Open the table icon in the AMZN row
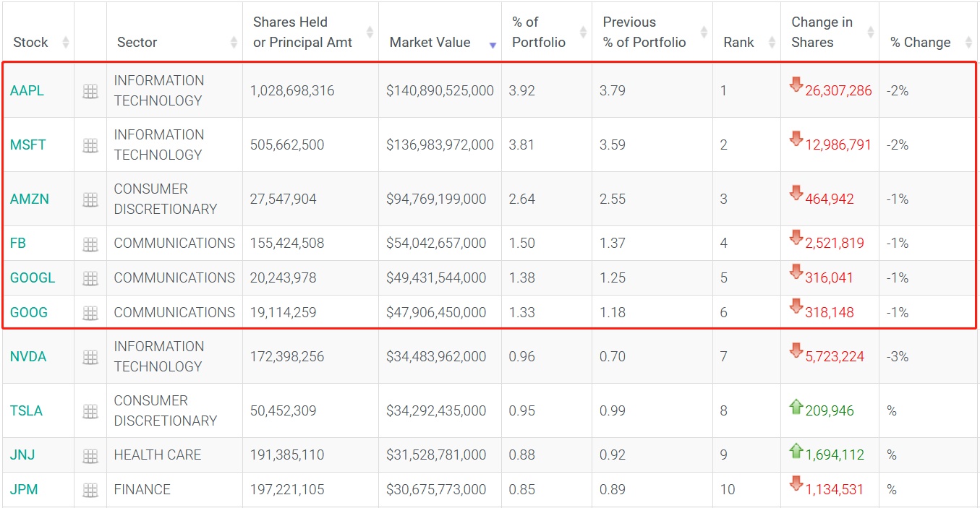 [x=90, y=199]
